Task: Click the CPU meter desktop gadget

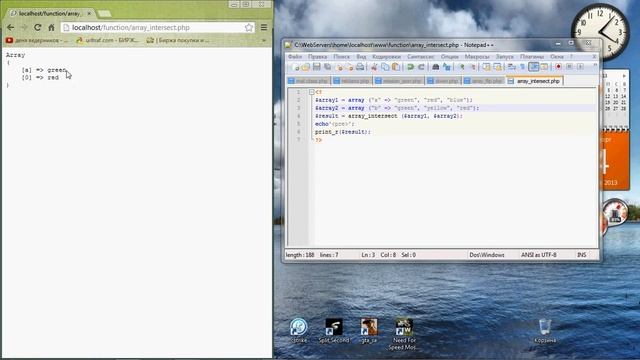Action: [x=615, y=213]
